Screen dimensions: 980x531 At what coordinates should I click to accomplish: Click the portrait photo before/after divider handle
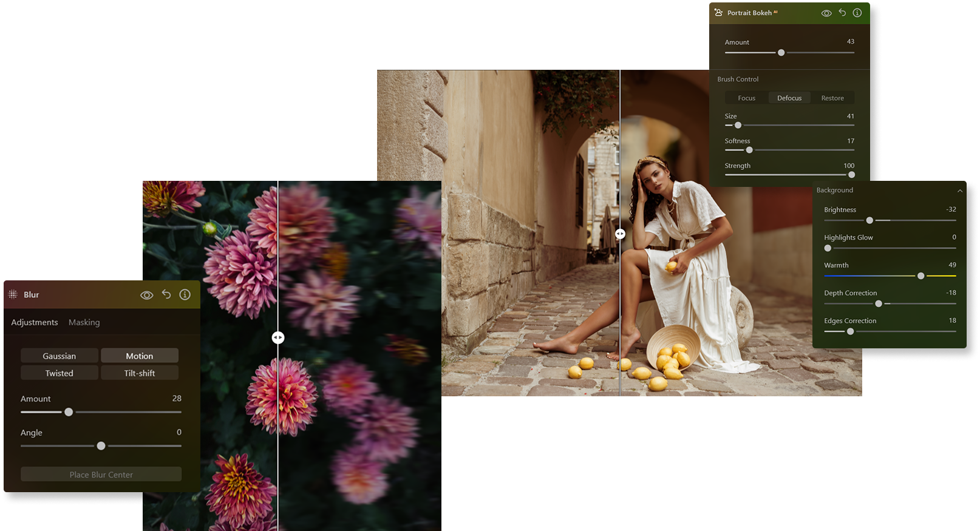(620, 234)
